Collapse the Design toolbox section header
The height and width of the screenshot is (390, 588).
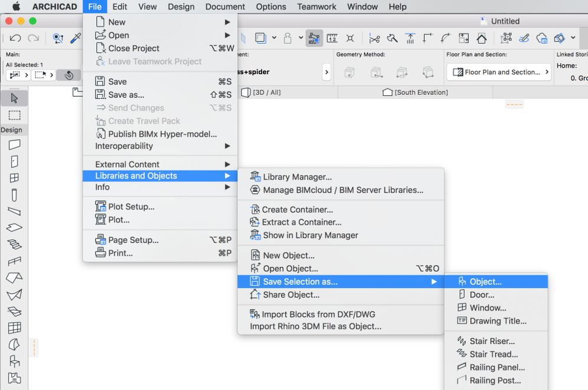click(x=14, y=130)
